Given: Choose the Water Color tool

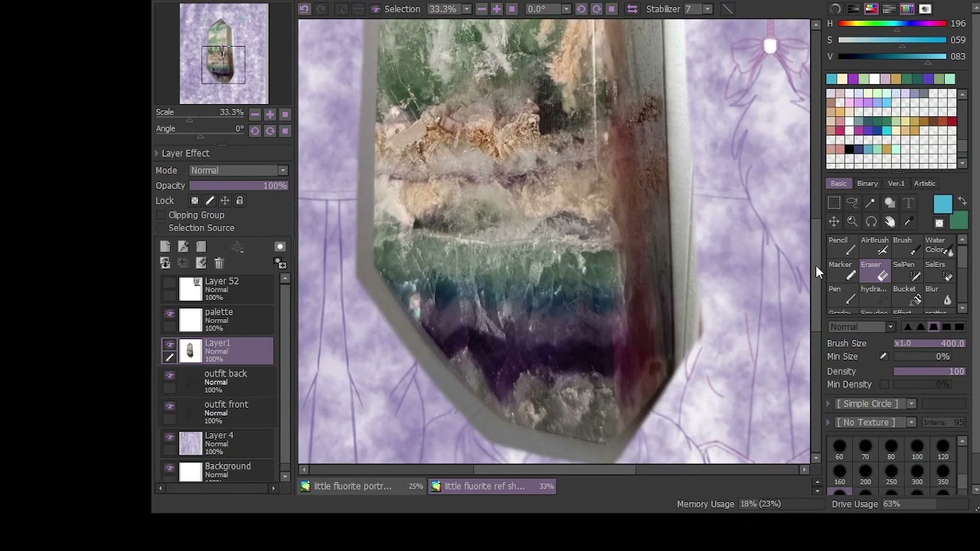Looking at the screenshot, I should [939, 246].
